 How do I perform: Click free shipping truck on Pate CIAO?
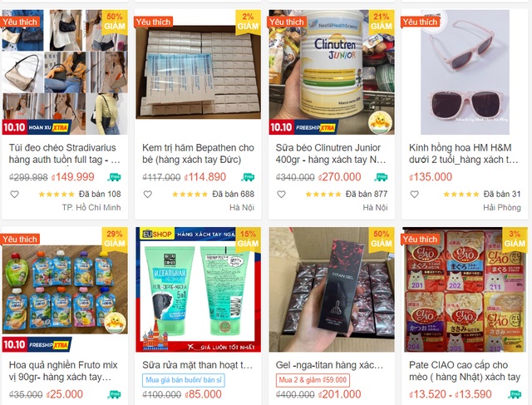(x=515, y=394)
